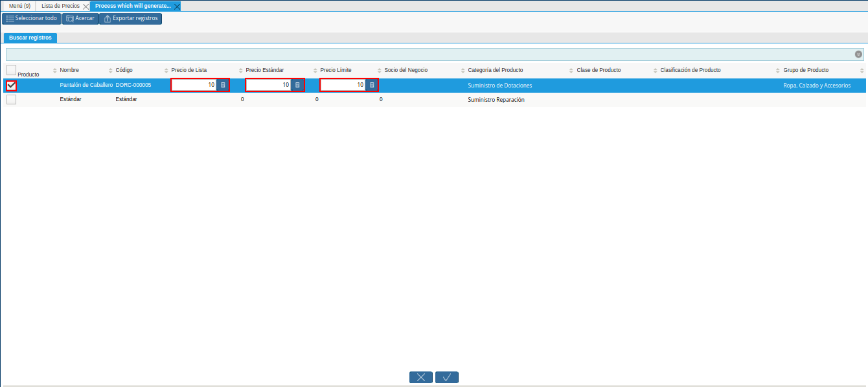Sort by the Nombre column header
Screen dimensions: 868x387
69,70
